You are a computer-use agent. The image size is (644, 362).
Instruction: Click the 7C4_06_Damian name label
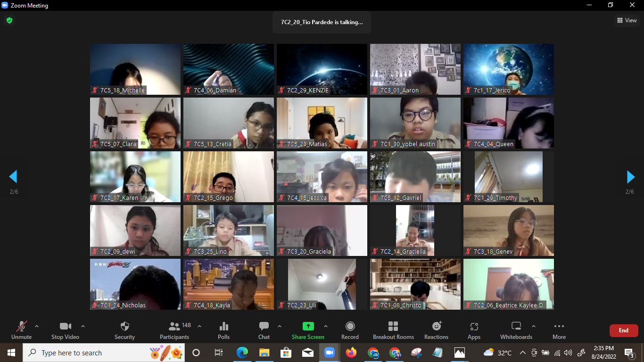click(x=215, y=90)
